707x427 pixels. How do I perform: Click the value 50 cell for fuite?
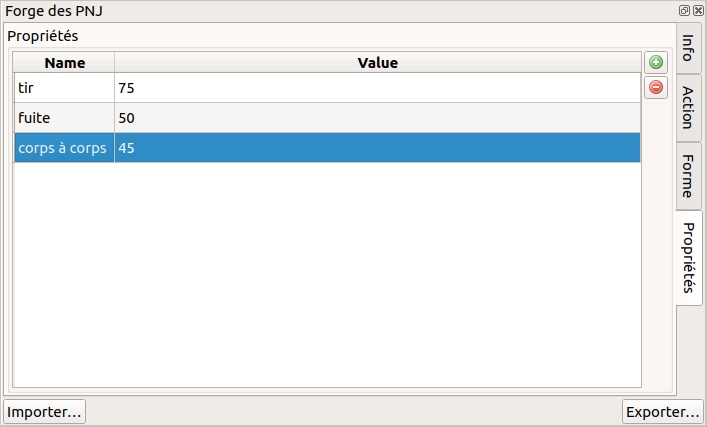pyautogui.click(x=377, y=118)
